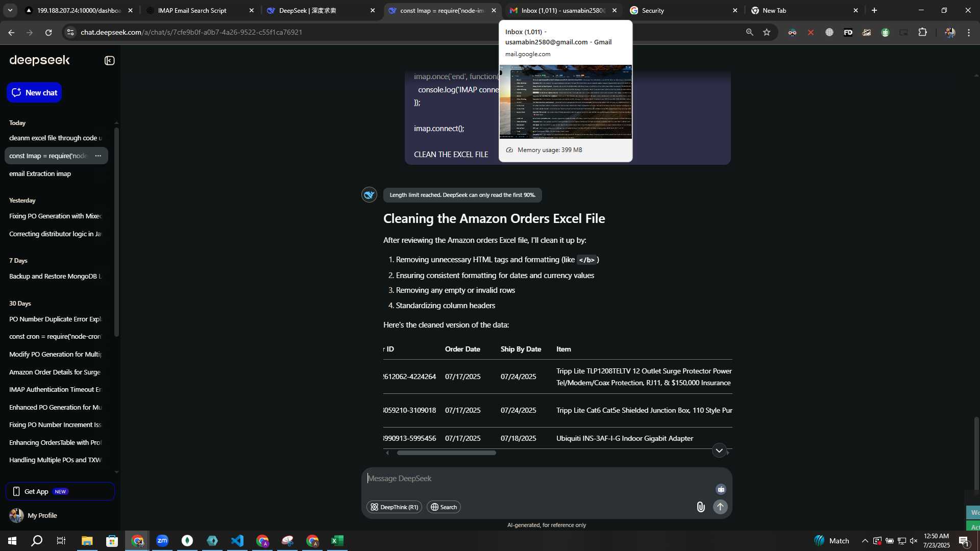Click the table horizontal scrollbar
Screen dimensions: 980x551
[x=446, y=453]
